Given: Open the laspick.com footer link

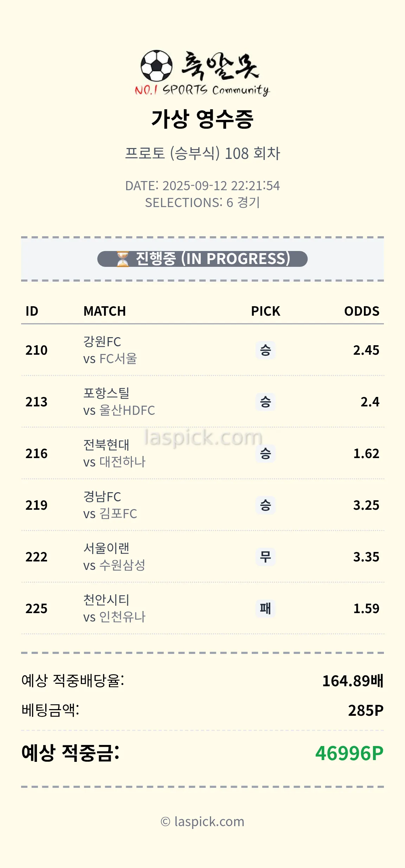Looking at the screenshot, I should pyautogui.click(x=202, y=822).
